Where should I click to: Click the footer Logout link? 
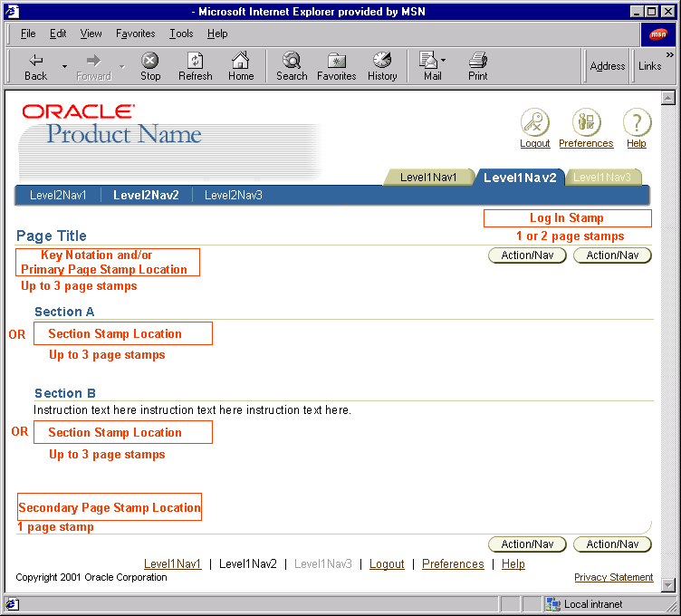[x=387, y=563]
